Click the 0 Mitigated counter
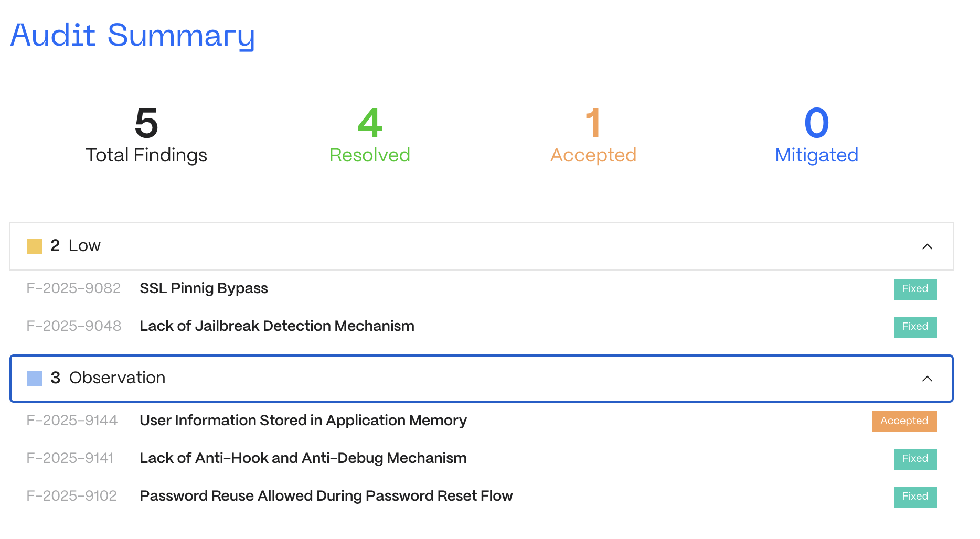The height and width of the screenshot is (539, 980). click(x=817, y=135)
